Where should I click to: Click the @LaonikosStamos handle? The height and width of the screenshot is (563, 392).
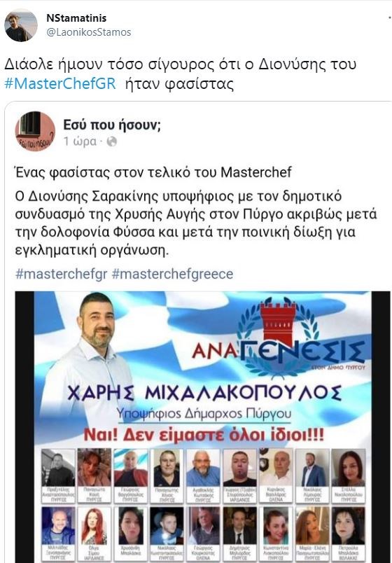89,32
